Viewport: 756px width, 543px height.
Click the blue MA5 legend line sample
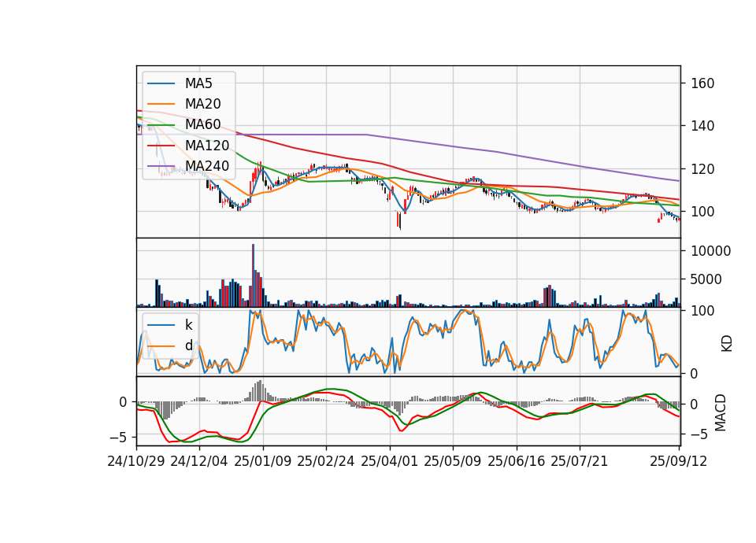click(x=161, y=84)
